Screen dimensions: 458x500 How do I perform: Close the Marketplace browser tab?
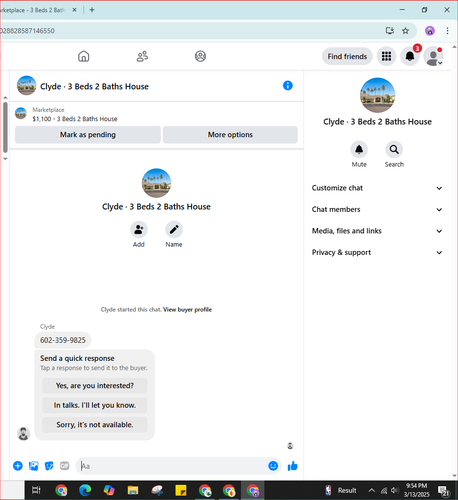pyautogui.click(x=74, y=10)
